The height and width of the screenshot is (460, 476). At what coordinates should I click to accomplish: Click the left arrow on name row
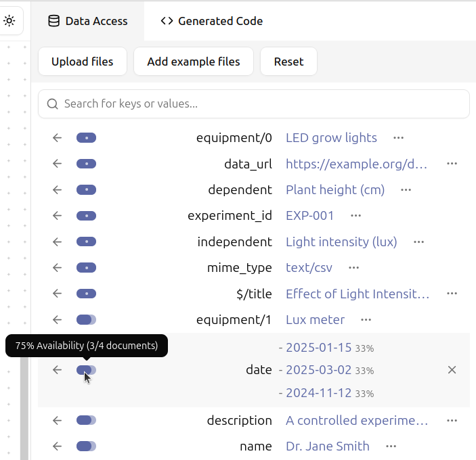coord(57,446)
